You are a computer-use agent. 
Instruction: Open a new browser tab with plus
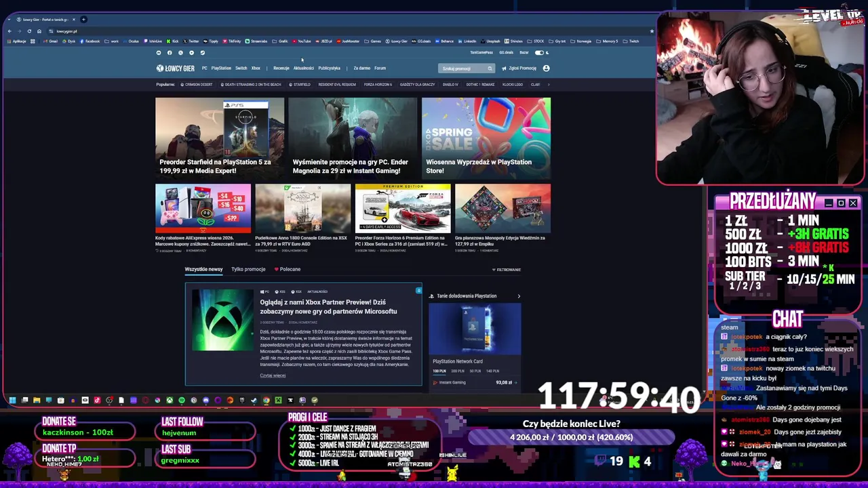(x=83, y=19)
